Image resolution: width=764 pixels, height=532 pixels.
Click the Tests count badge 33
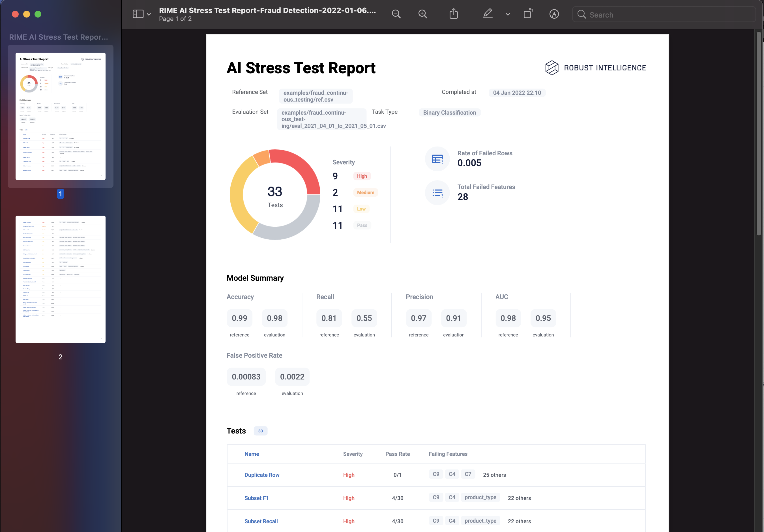pos(260,431)
